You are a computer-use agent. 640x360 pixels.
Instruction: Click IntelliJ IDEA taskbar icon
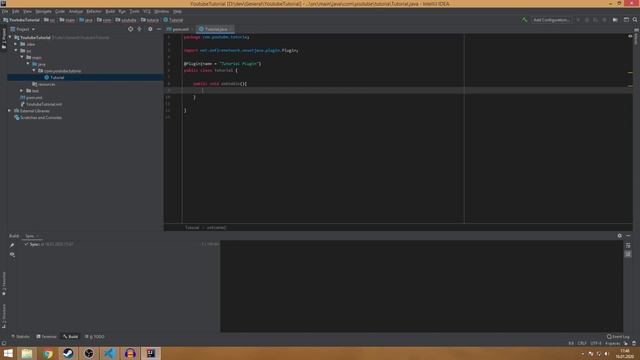click(x=151, y=353)
